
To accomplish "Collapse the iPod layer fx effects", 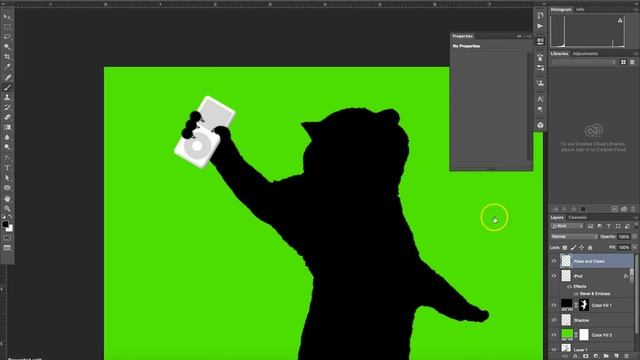I will pyautogui.click(x=631, y=276).
